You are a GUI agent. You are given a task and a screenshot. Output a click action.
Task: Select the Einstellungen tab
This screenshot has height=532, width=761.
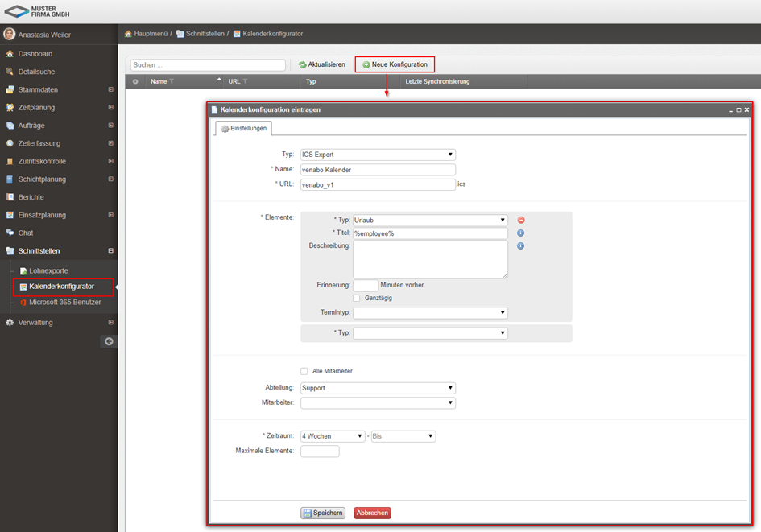point(244,128)
